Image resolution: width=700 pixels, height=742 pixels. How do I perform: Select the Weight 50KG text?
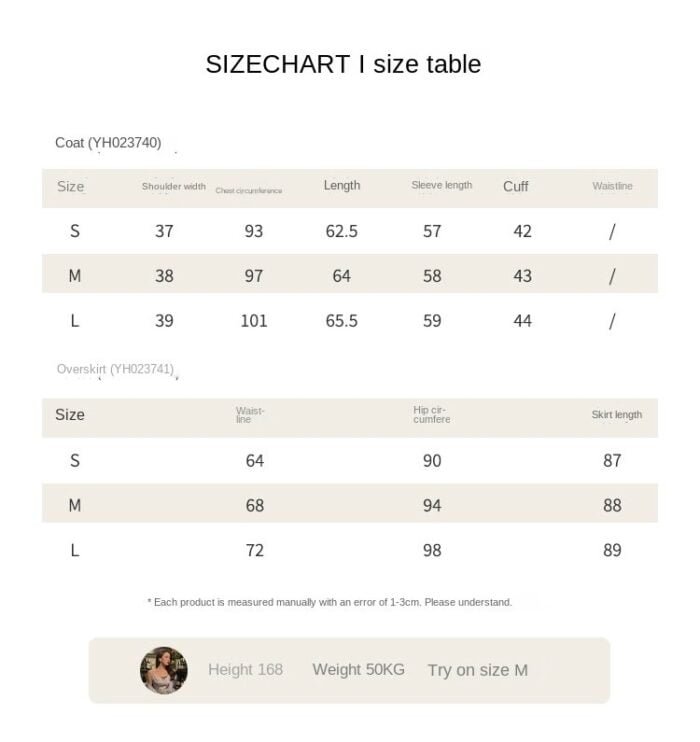tap(358, 670)
